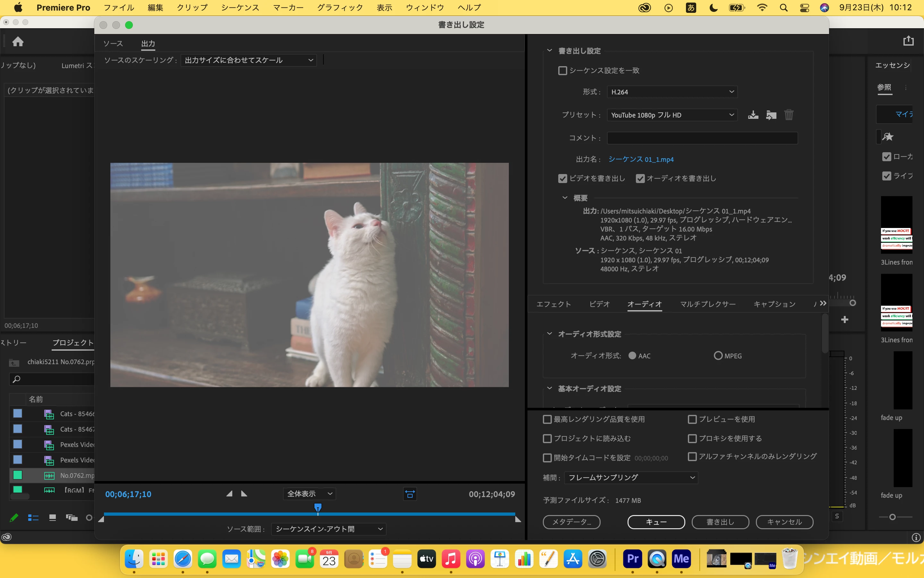Switch Project panel to icon view
This screenshot has height=578, width=924.
click(53, 518)
